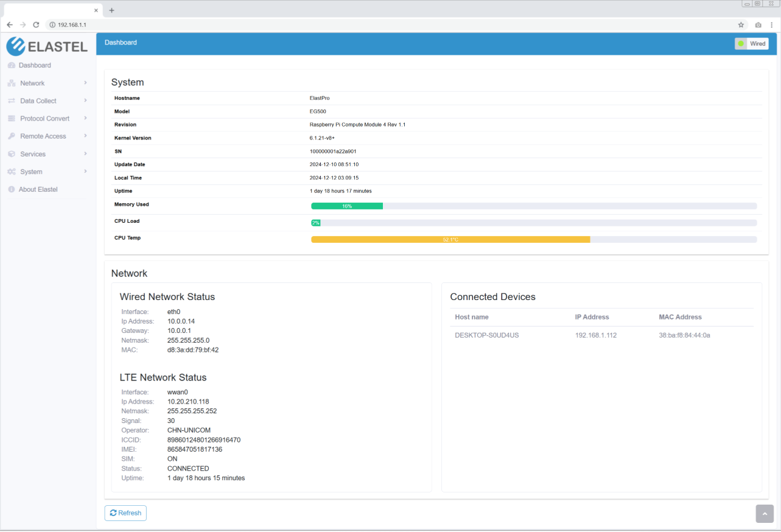Click the System gears icon
Screen dimensions: 781x532
click(x=12, y=172)
